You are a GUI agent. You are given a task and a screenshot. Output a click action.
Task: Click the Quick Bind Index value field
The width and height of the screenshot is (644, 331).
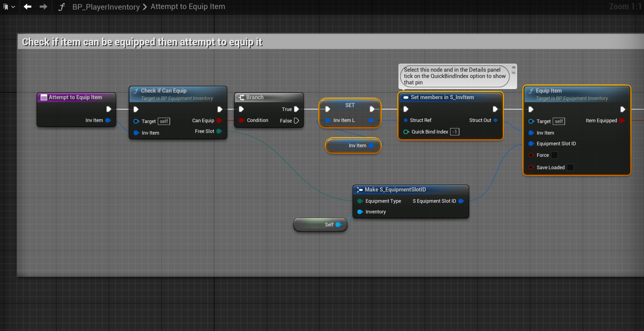click(x=455, y=132)
